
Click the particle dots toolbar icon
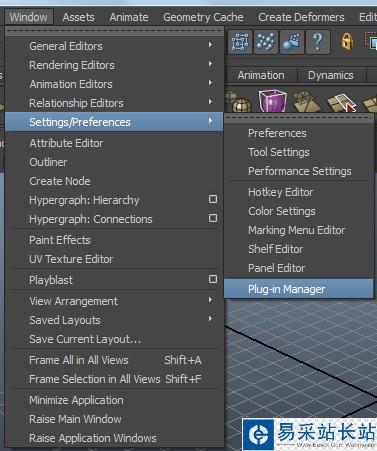click(266, 42)
